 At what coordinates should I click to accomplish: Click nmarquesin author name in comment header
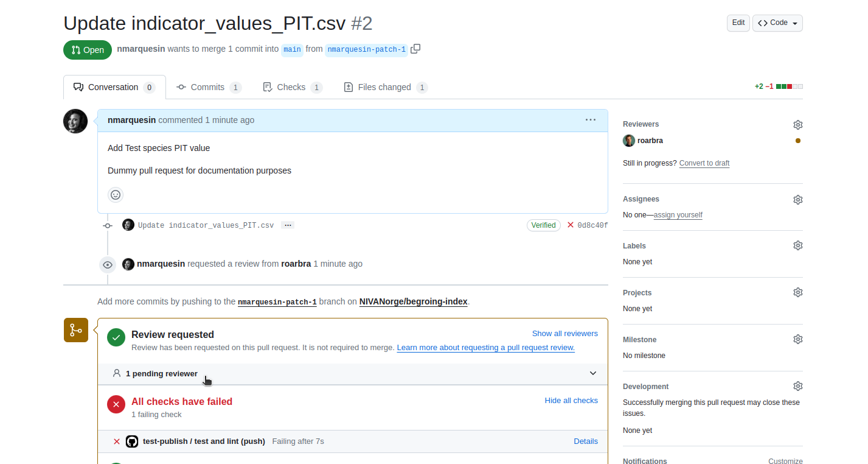[131, 120]
